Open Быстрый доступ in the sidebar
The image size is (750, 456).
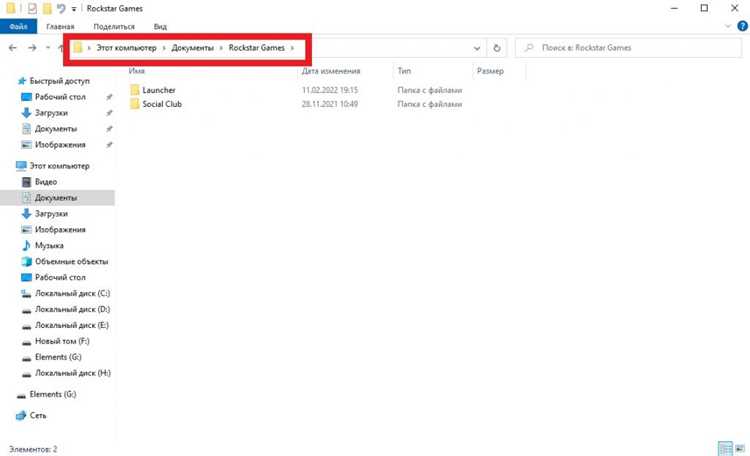59,81
